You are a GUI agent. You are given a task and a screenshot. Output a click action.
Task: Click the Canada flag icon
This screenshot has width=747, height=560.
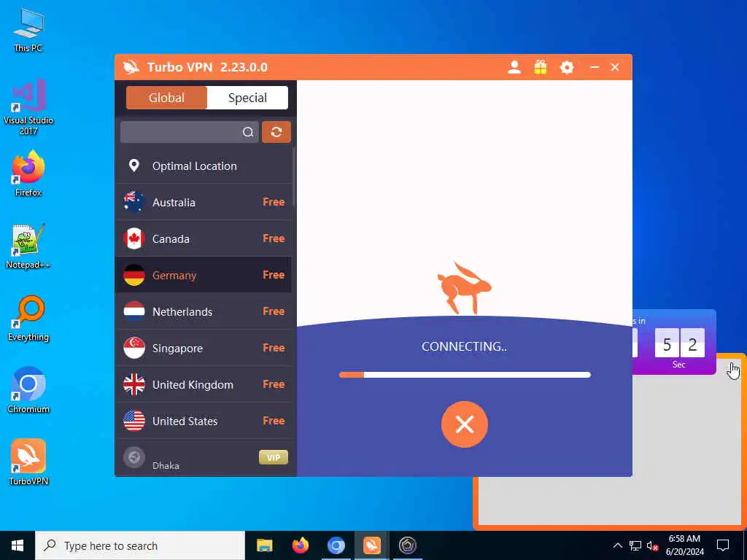point(134,238)
